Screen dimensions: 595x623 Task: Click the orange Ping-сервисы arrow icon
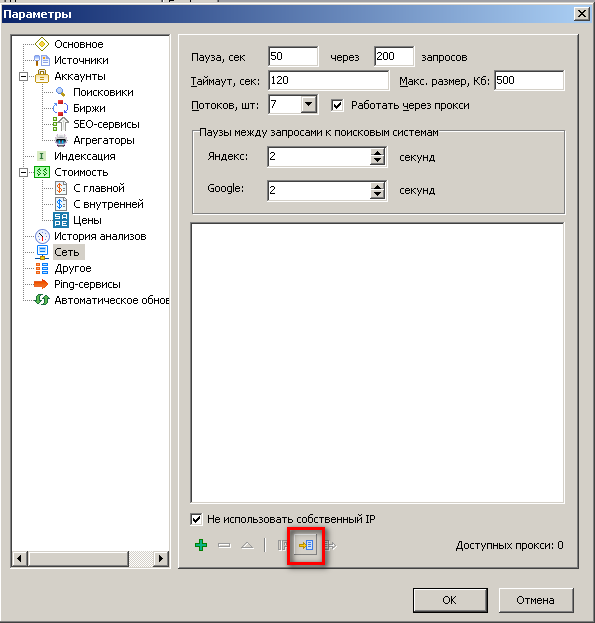click(x=41, y=284)
